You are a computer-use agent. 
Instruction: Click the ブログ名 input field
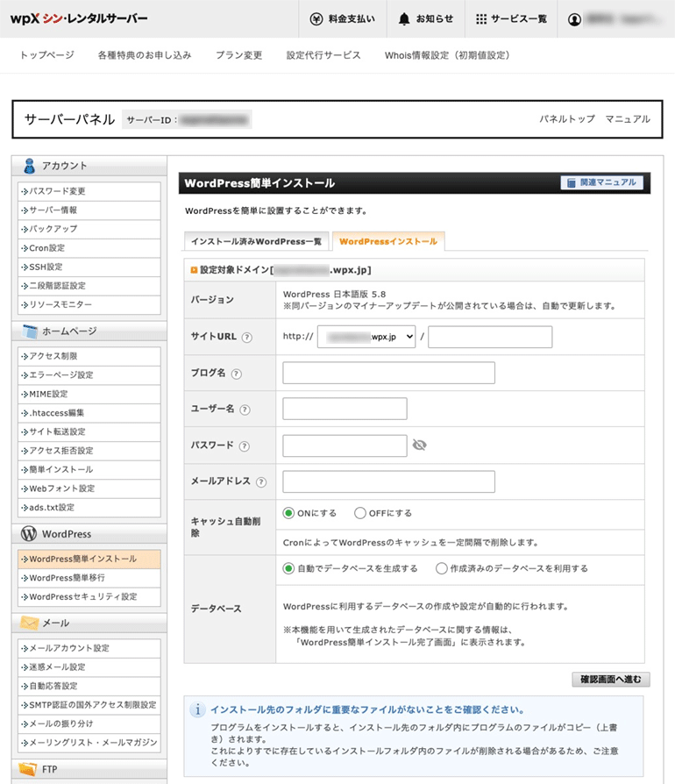[x=388, y=373]
